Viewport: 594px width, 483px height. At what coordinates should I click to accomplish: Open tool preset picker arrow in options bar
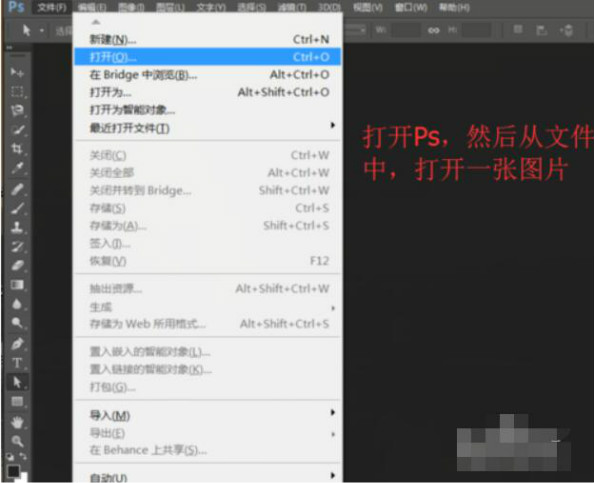click(42, 30)
